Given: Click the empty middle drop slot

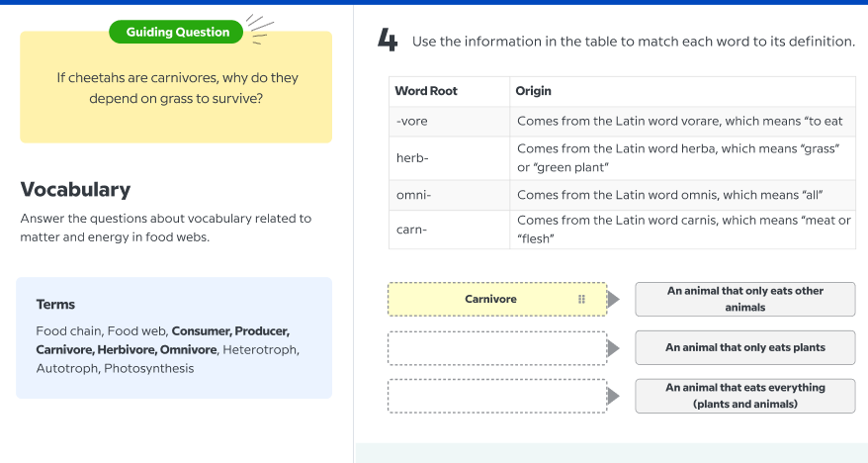Looking at the screenshot, I should pos(496,347).
